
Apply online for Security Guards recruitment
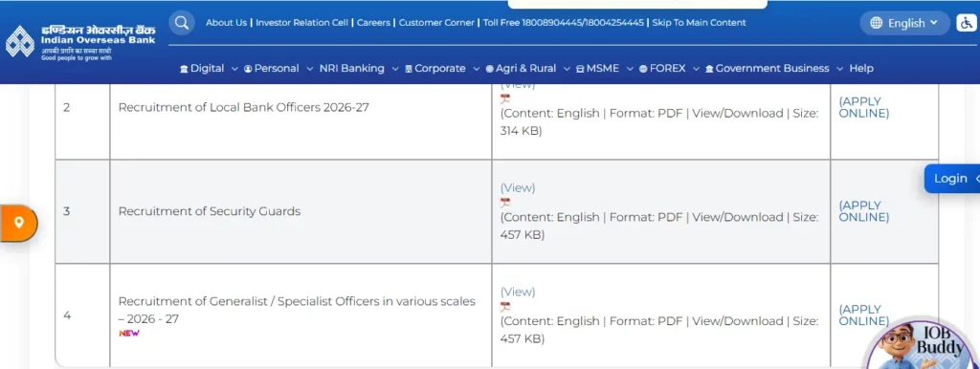point(864,211)
